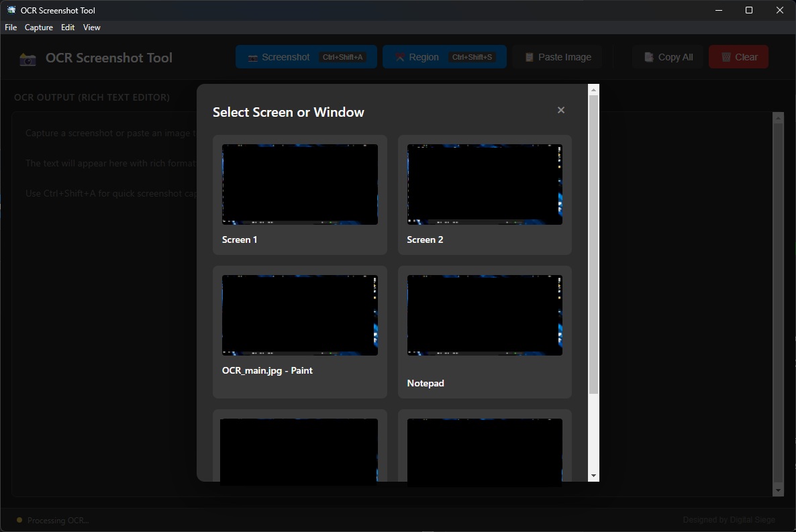Image resolution: width=796 pixels, height=532 pixels.
Task: Close the Select Screen or Window dialog
Action: (x=561, y=110)
